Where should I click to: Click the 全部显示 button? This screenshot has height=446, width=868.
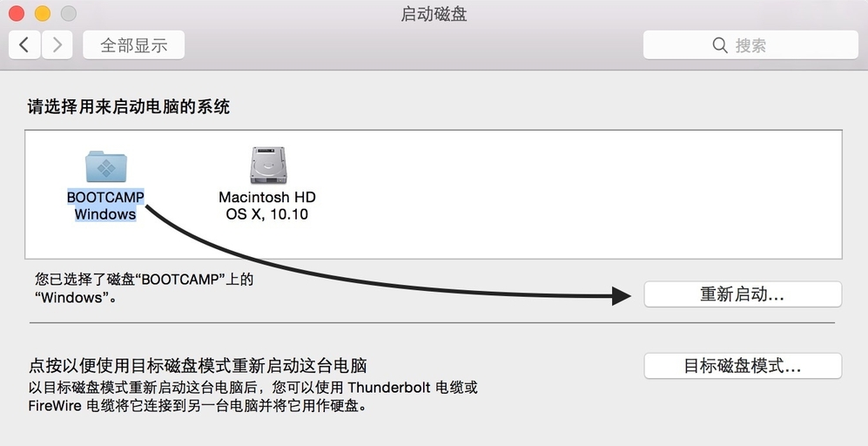pyautogui.click(x=133, y=45)
